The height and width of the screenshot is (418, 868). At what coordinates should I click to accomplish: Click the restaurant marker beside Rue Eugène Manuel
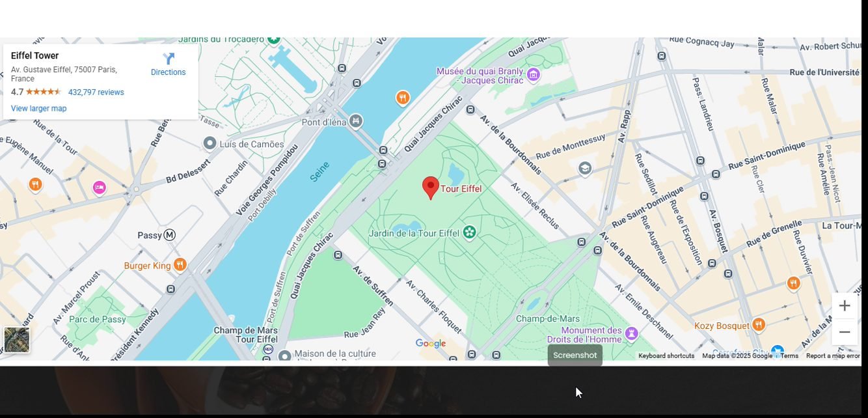click(x=35, y=185)
